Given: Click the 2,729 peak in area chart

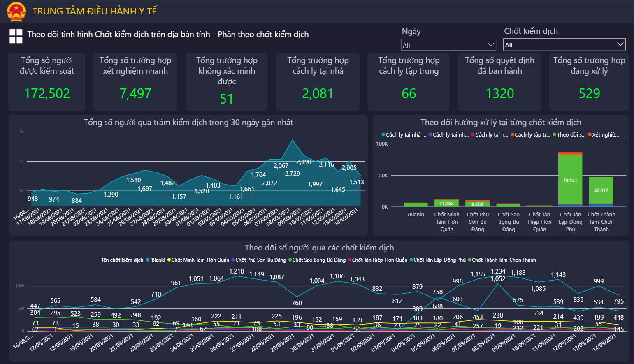Looking at the screenshot, I should click(x=293, y=140).
